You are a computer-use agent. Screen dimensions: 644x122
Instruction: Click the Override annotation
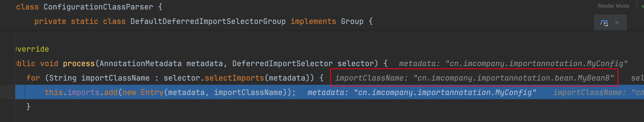[32, 49]
